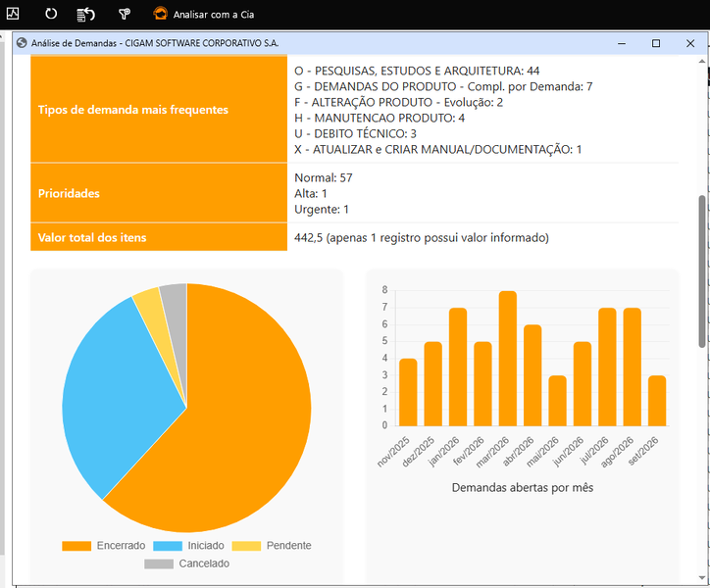Click the scroll down arrow of window
Screen dimensions: 710x588
point(702,578)
